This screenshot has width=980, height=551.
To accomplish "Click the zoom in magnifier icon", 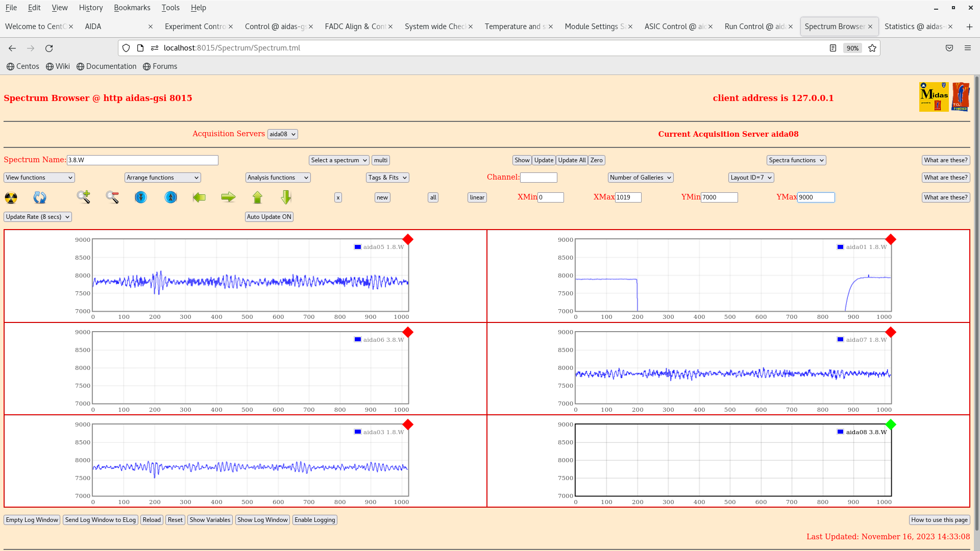I will pos(83,197).
